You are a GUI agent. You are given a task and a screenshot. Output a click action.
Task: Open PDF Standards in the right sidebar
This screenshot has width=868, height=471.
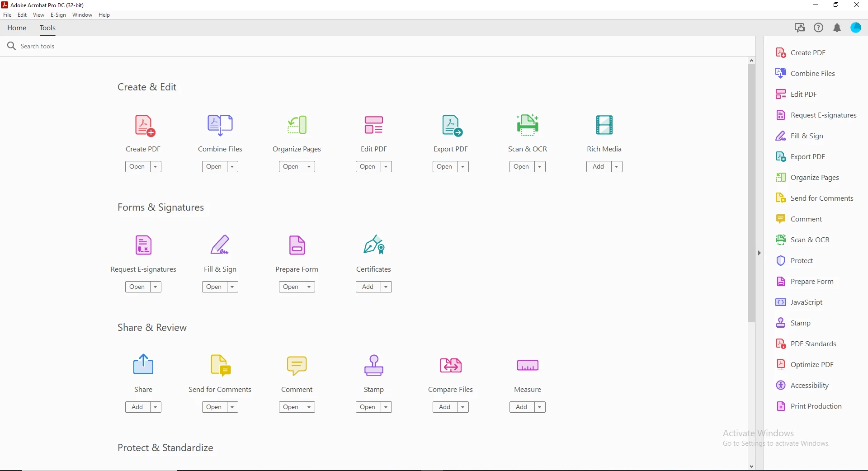[806, 344]
